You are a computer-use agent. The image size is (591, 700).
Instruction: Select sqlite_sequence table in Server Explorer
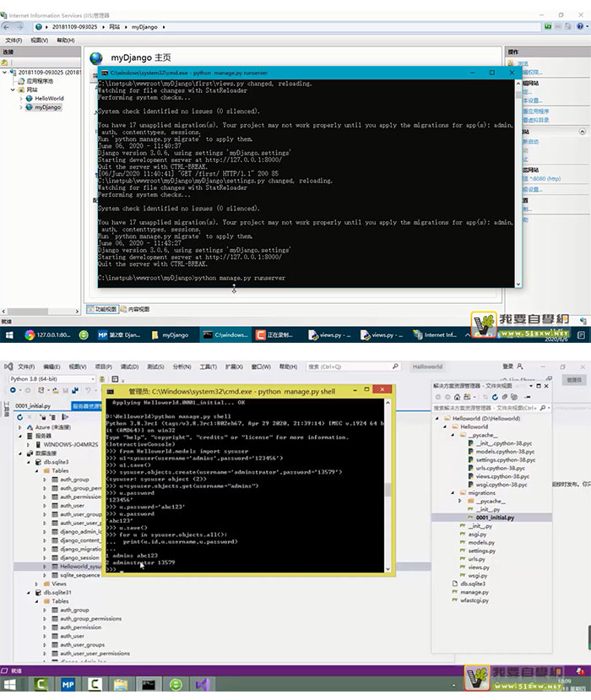(80, 575)
